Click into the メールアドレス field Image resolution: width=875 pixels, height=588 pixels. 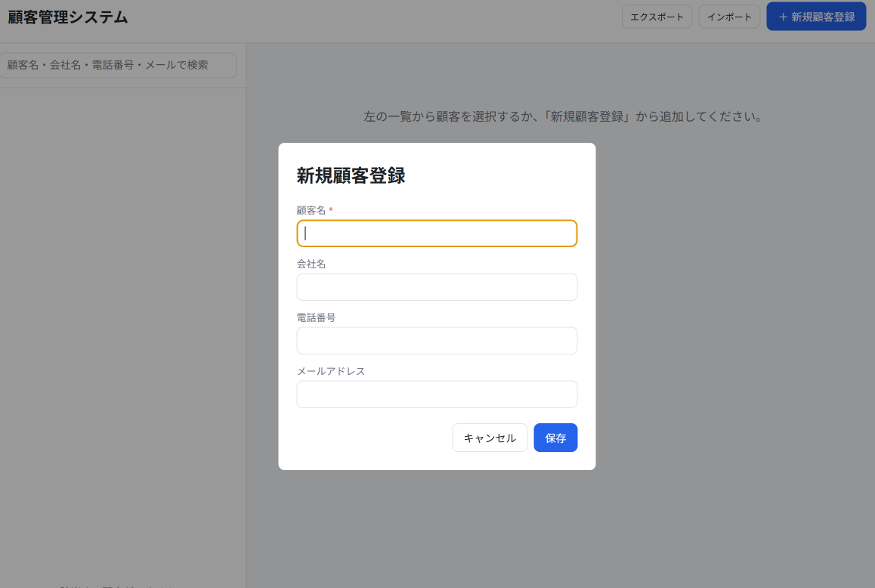coord(437,395)
